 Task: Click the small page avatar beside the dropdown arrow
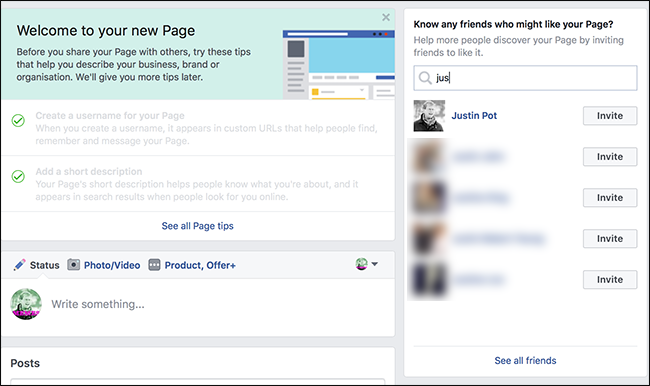point(361,264)
